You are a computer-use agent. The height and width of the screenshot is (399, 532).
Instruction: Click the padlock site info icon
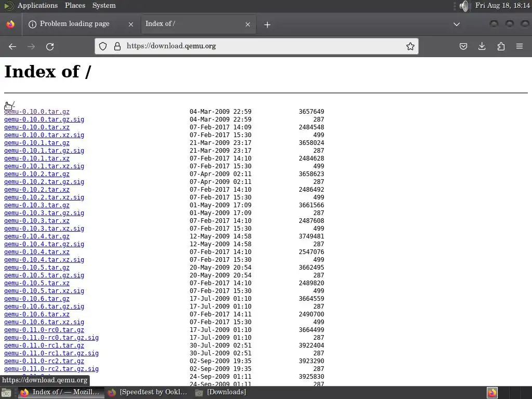coord(117,46)
